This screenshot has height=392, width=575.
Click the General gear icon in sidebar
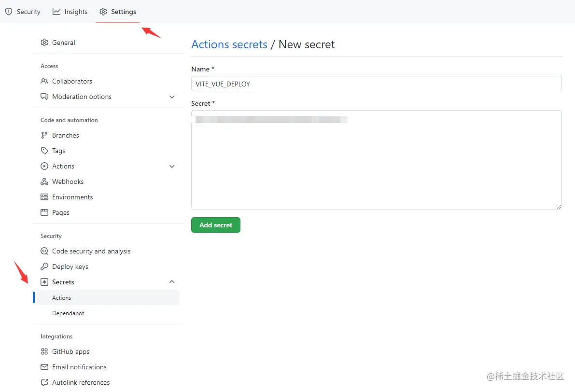click(x=44, y=42)
